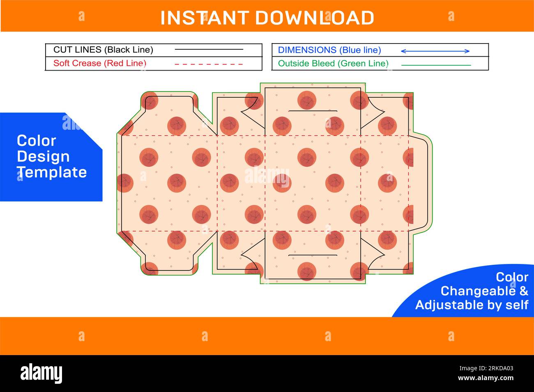This screenshot has height=392, width=534.
Task: Click the green bleed line sample
Action: [436, 65]
